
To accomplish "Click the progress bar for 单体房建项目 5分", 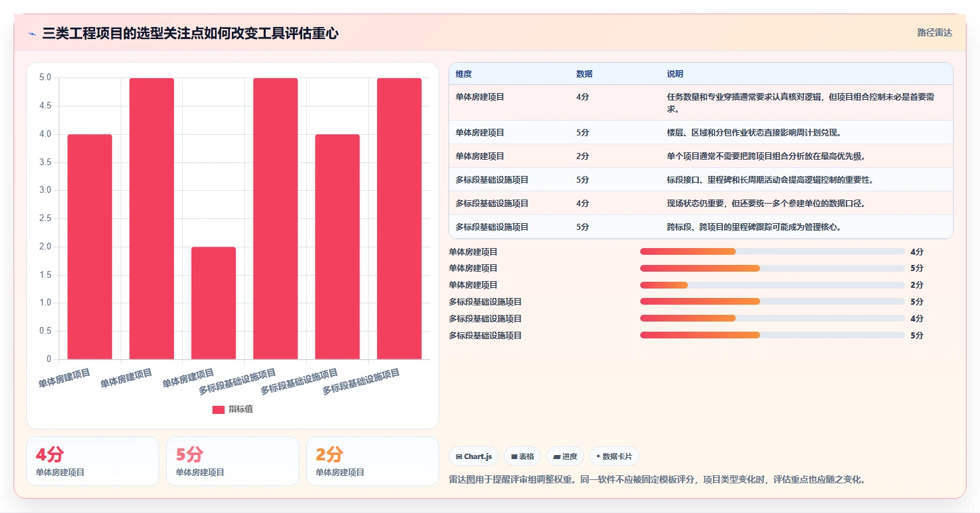I will coord(772,268).
